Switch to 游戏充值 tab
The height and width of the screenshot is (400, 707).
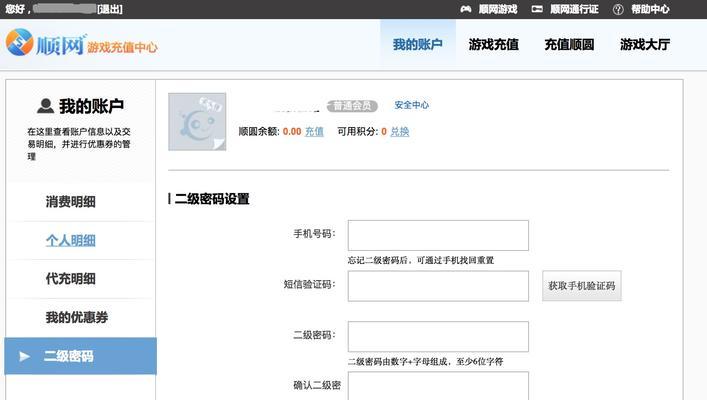[494, 44]
